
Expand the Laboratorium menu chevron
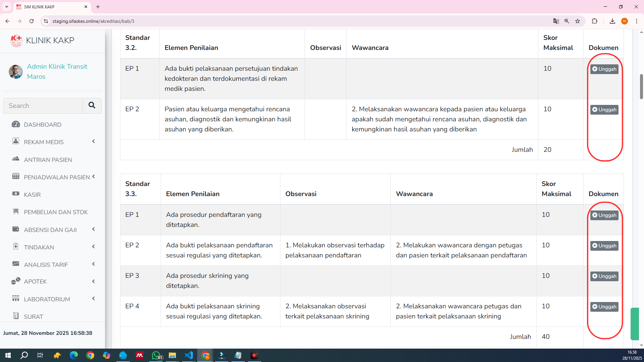coord(94,299)
